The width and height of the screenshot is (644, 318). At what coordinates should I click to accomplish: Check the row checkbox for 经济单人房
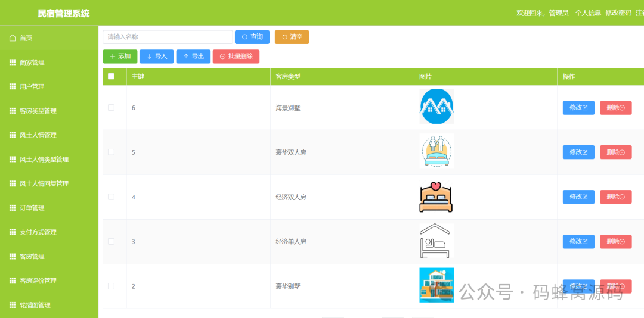point(111,241)
